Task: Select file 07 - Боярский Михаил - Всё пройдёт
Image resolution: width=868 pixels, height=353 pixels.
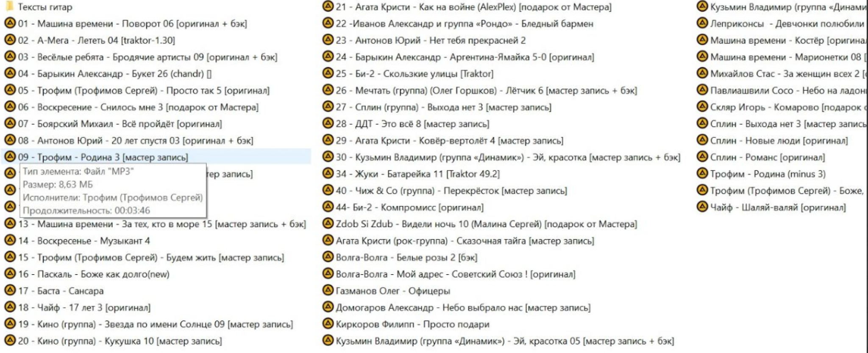Action: point(120,124)
